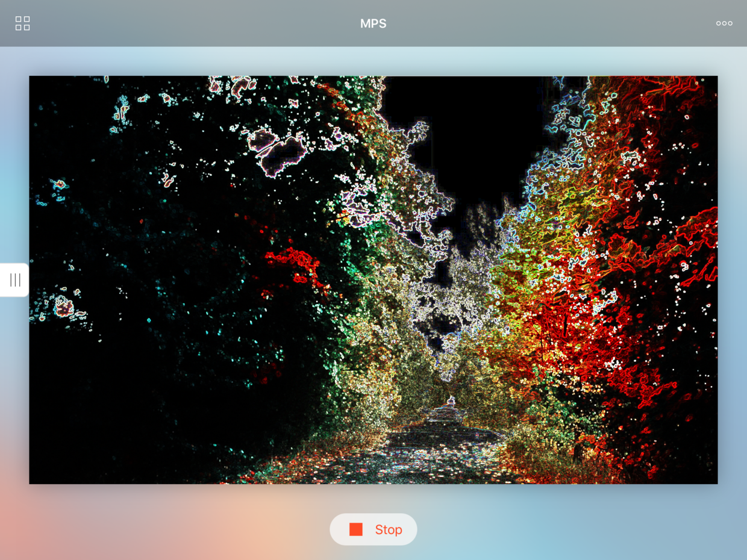
Task: Show extra actions via the ellipsis icon
Action: click(724, 23)
